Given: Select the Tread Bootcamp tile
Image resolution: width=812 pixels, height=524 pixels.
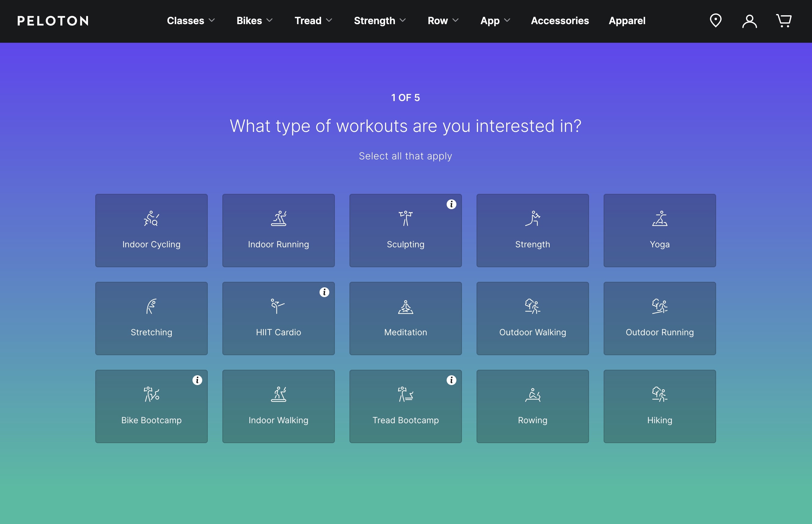Looking at the screenshot, I should click(406, 406).
